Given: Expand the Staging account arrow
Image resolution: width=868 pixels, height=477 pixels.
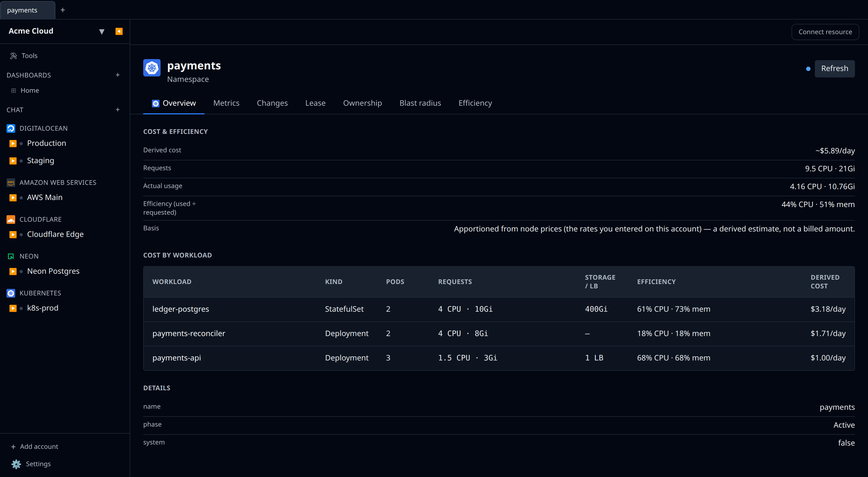Looking at the screenshot, I should pos(13,161).
